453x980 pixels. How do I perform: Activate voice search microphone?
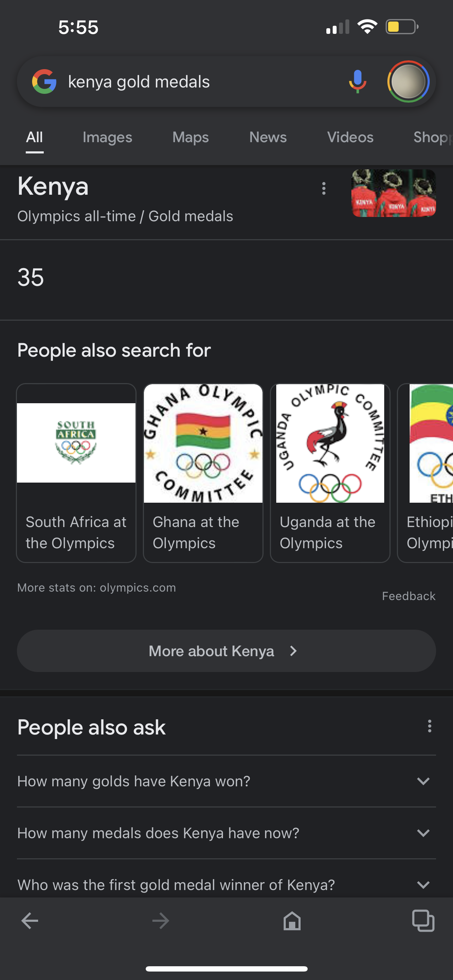click(x=357, y=81)
